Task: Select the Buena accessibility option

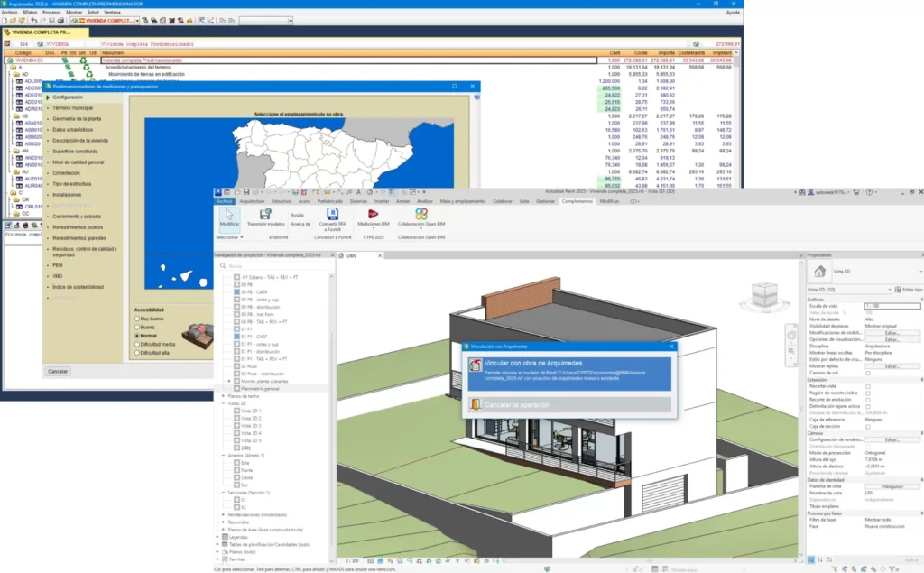Action: [137, 328]
